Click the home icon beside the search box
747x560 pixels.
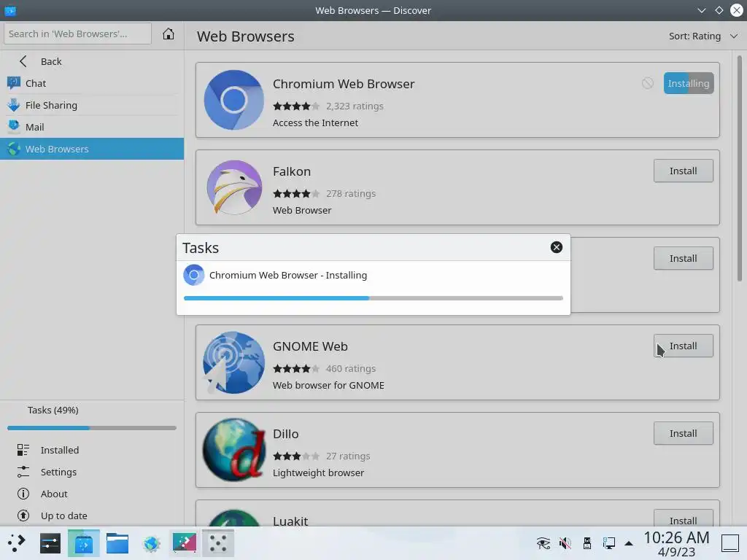pos(169,34)
